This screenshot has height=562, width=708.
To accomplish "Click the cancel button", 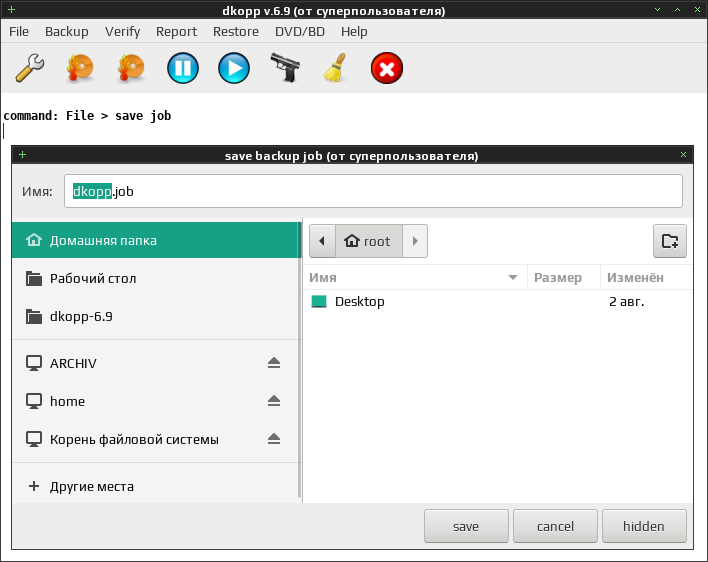I will point(555,526).
